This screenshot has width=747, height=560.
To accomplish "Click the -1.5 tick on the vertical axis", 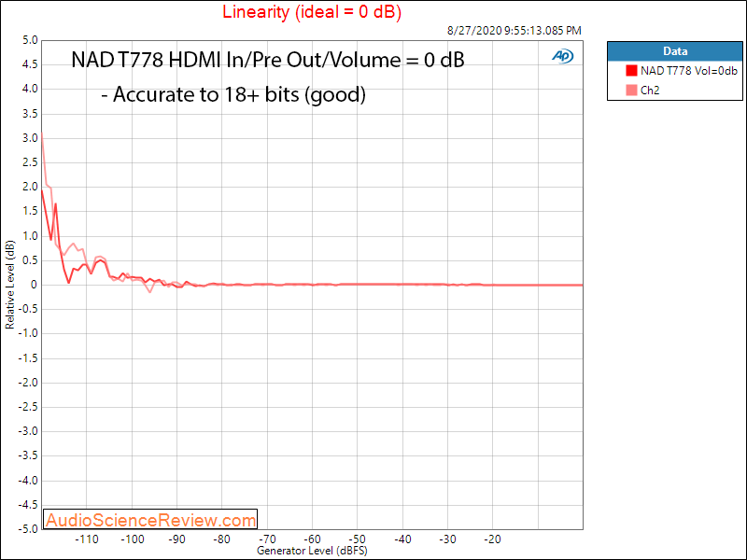I will click(x=28, y=358).
